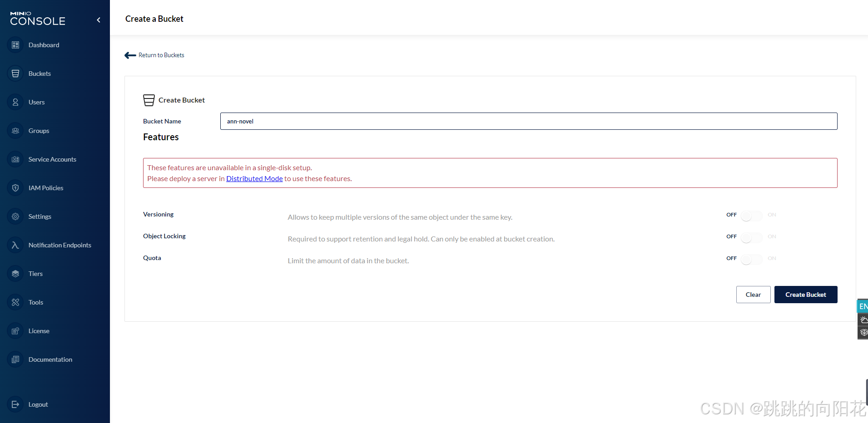Viewport: 868px width, 423px height.
Task: Click the bucket icon next to Create Bucket heading
Action: 149,100
